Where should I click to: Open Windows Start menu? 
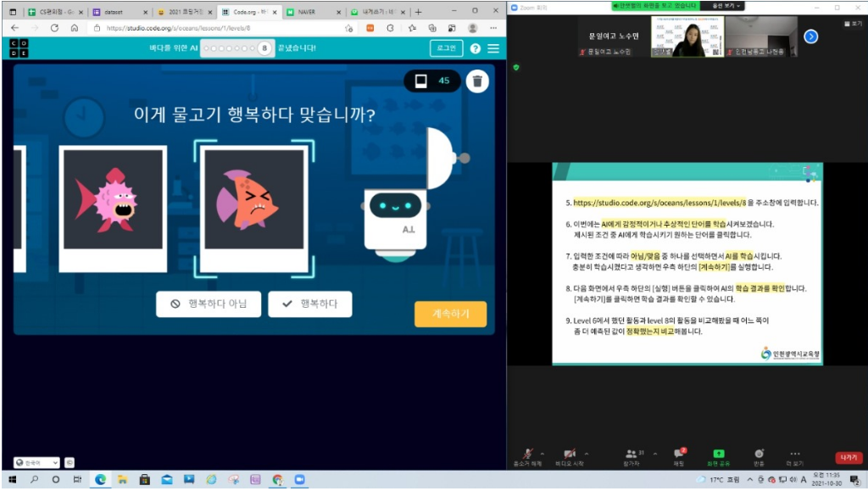(x=12, y=479)
